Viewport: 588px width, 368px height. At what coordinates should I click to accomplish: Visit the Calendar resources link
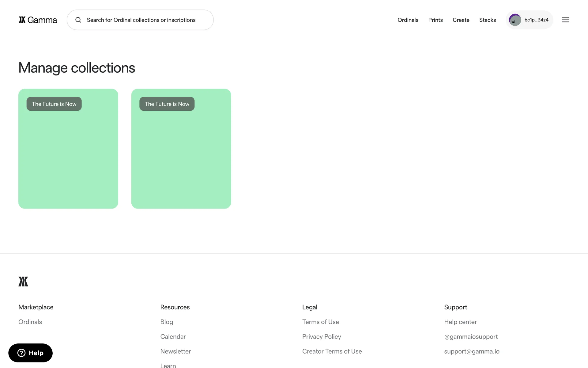click(x=173, y=336)
